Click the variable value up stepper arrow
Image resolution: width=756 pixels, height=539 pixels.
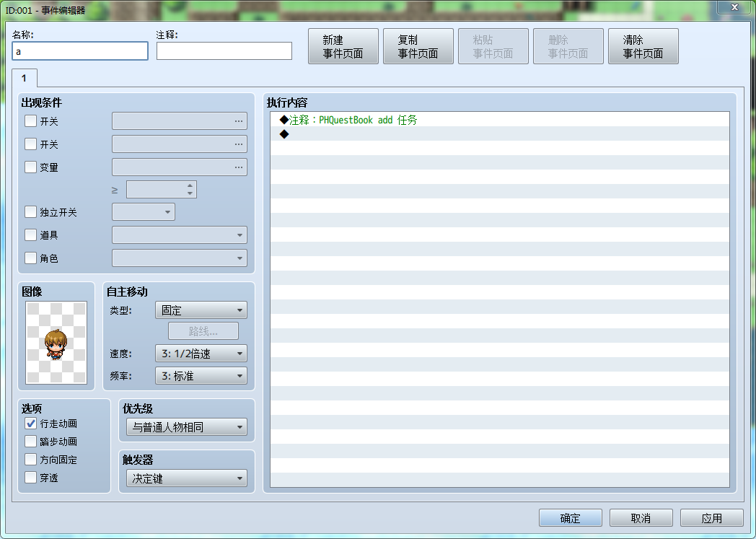click(190, 185)
